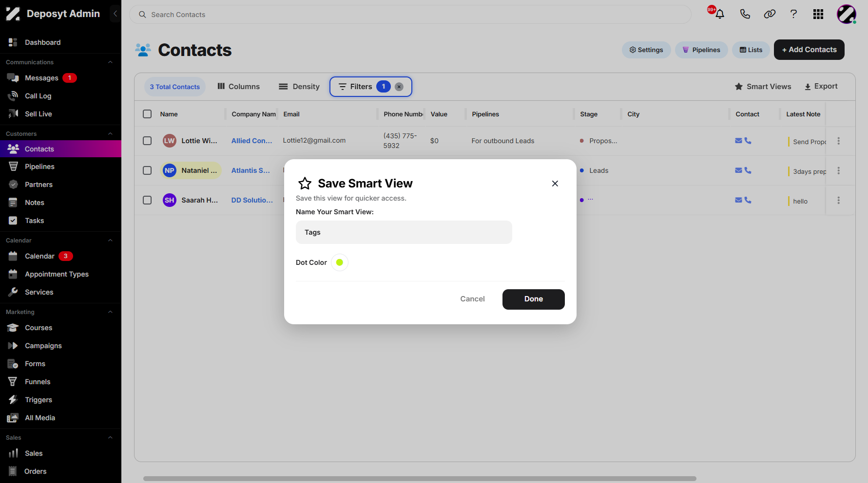
Task: Focus the Smart View name field
Action: pyautogui.click(x=404, y=232)
